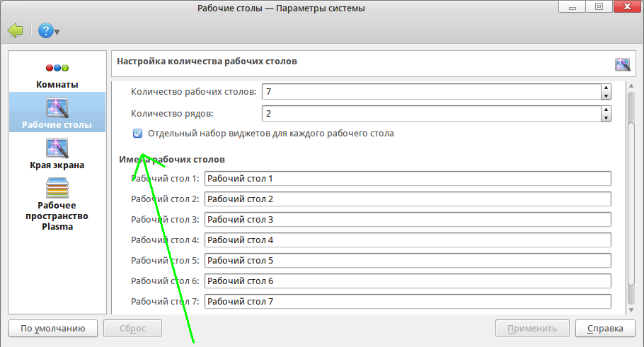644x347 pixels.
Task: Click the Сброс button
Action: point(132,329)
